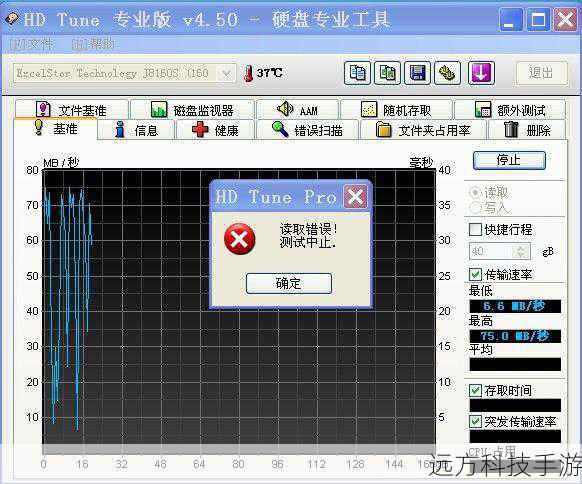This screenshot has width=582, height=484.
Task: Open the 健康 tab
Action: pos(215,130)
